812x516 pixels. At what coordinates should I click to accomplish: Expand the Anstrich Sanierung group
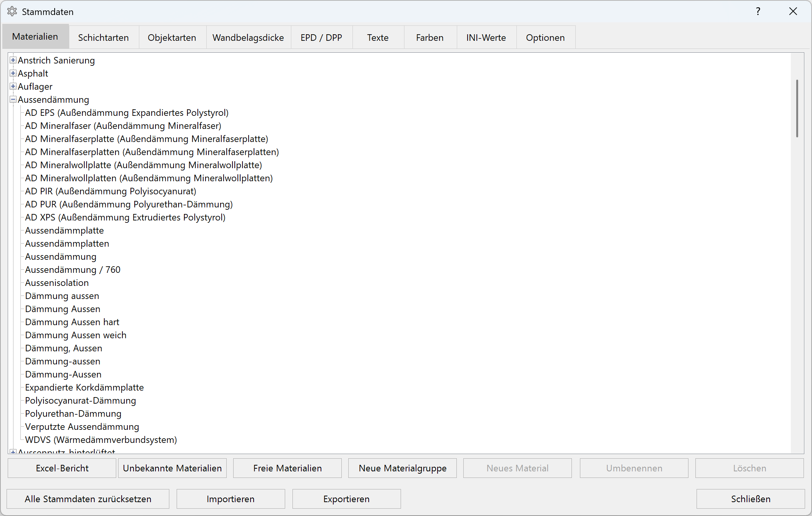[13, 60]
